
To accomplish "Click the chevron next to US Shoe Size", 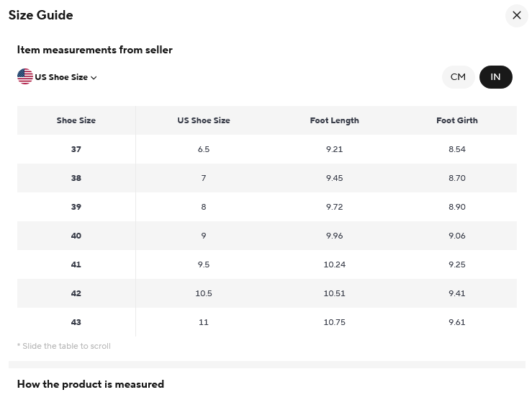I will (x=94, y=78).
